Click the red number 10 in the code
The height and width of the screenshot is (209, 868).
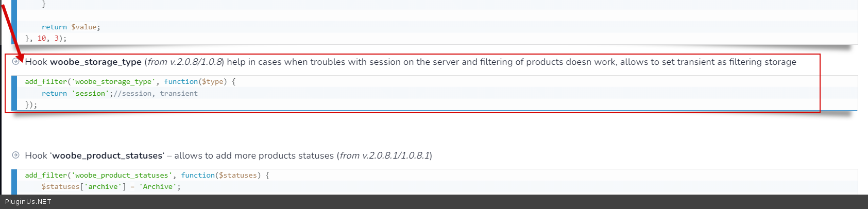(42, 38)
